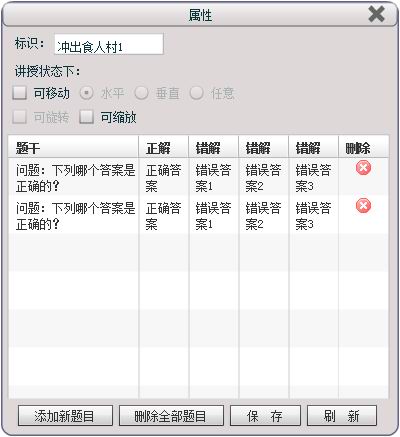Click the 标识 text field
400x437 pixels.
coord(109,44)
